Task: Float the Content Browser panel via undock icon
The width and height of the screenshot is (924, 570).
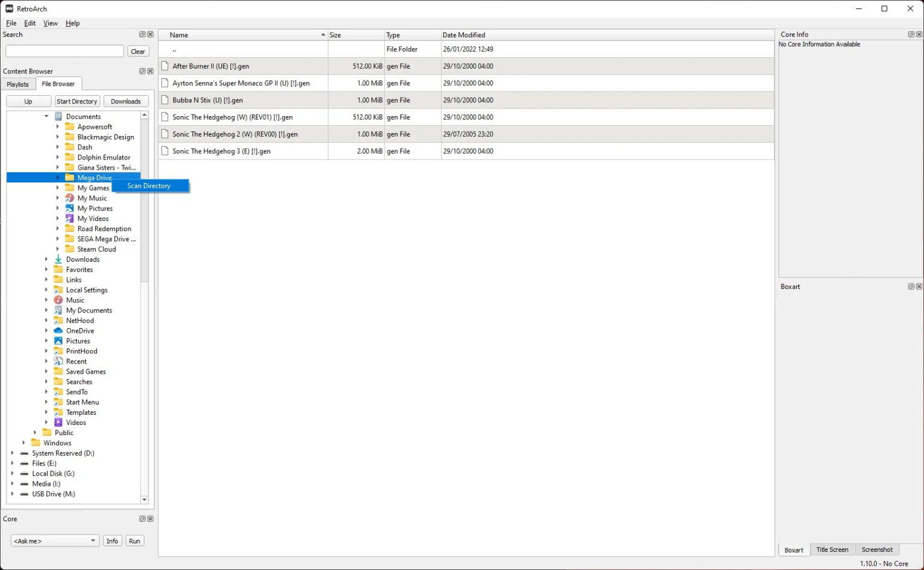Action: (x=142, y=71)
